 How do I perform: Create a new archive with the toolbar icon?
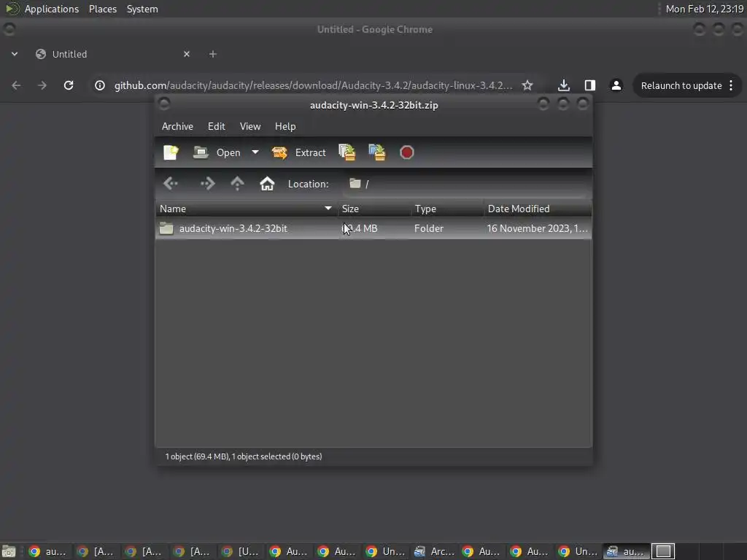point(171,152)
